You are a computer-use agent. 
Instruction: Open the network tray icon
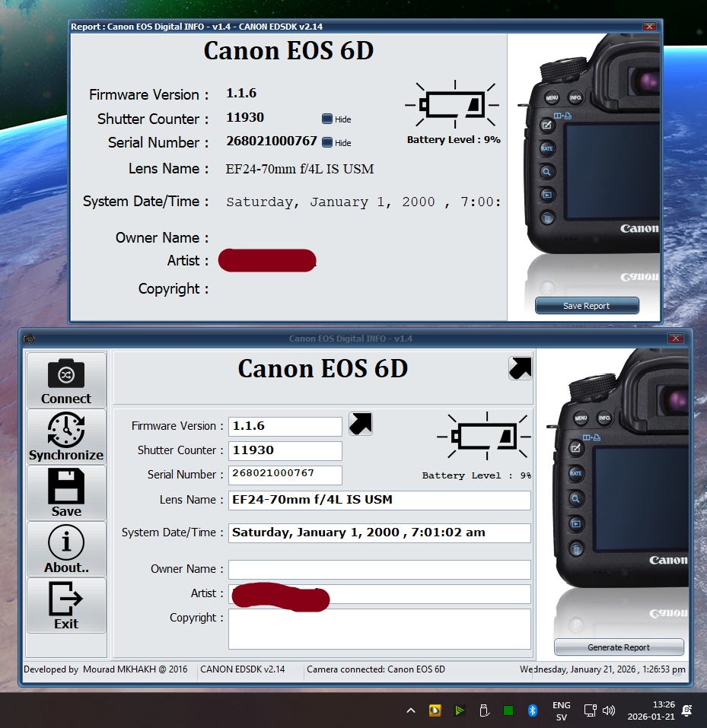(x=590, y=711)
